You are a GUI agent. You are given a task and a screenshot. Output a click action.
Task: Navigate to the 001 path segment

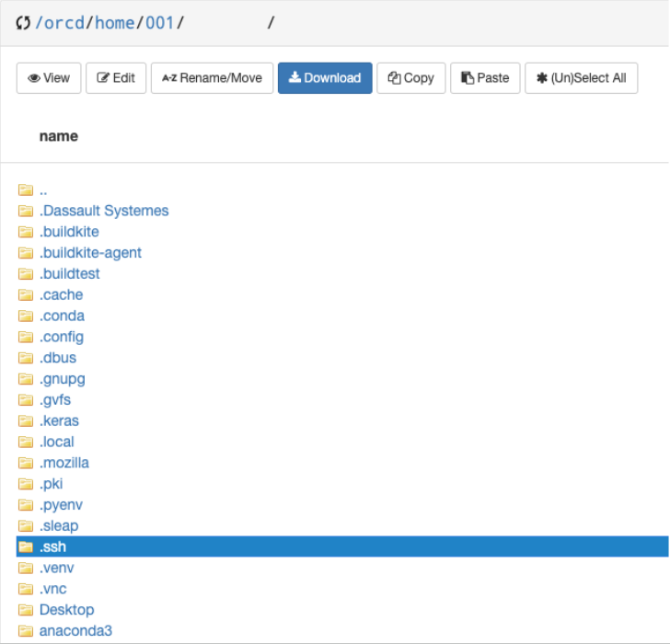(160, 23)
